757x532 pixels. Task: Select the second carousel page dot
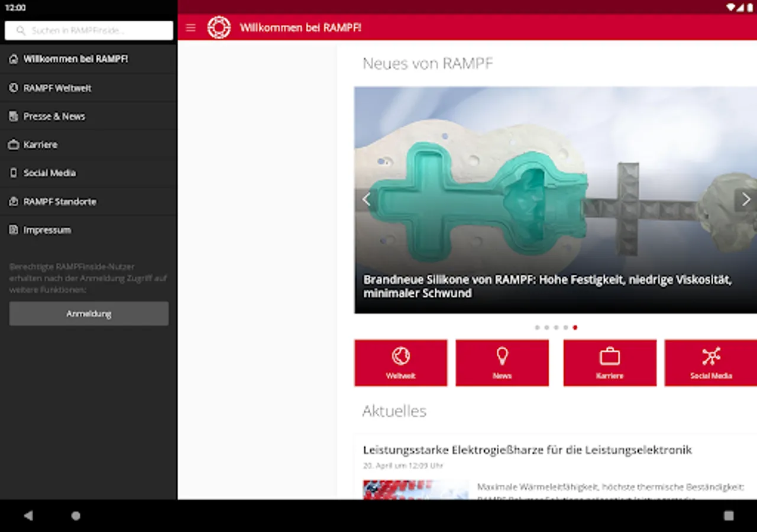pyautogui.click(x=546, y=327)
